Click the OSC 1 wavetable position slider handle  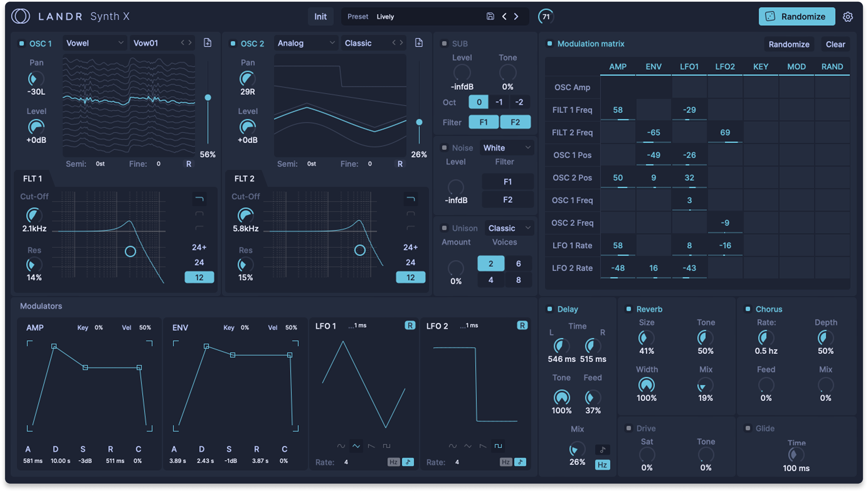(x=208, y=98)
